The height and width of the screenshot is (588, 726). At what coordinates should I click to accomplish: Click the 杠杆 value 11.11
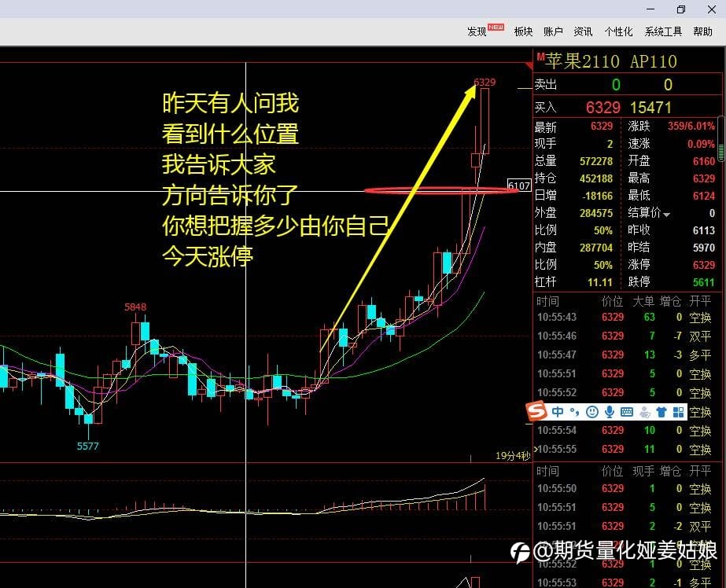599,282
